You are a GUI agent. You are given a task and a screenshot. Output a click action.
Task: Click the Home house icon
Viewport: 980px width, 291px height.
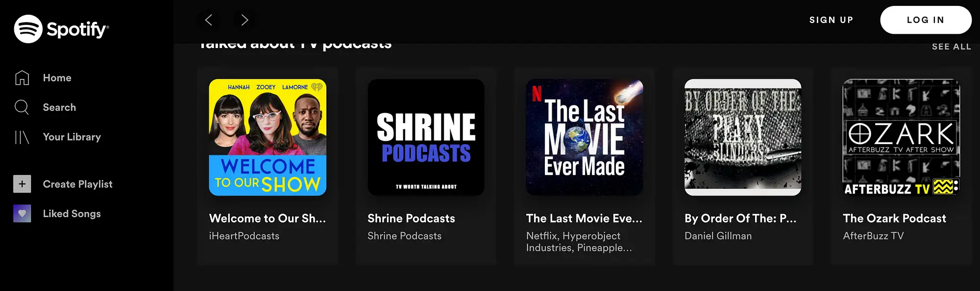(x=22, y=78)
